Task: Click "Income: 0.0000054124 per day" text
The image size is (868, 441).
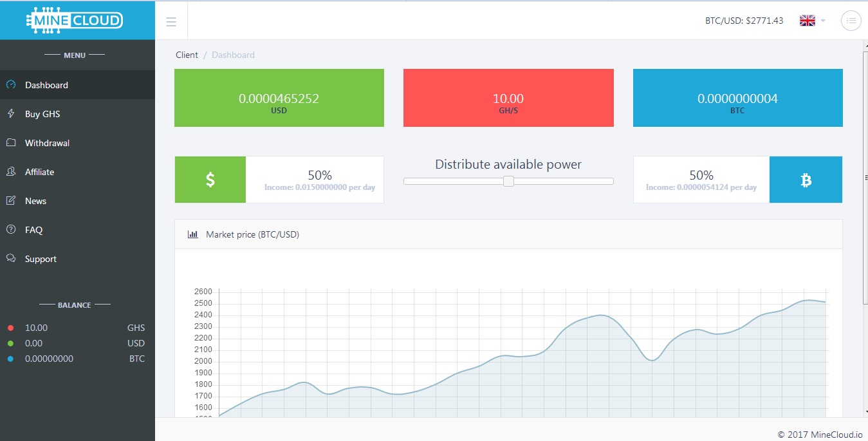Action: click(x=701, y=187)
